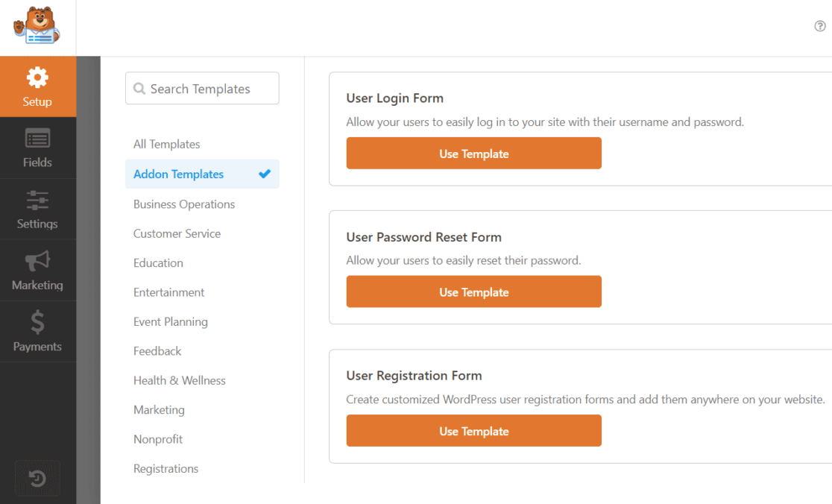Use Template for User Password Reset Form
Screen dimensions: 832x504
(x=473, y=292)
